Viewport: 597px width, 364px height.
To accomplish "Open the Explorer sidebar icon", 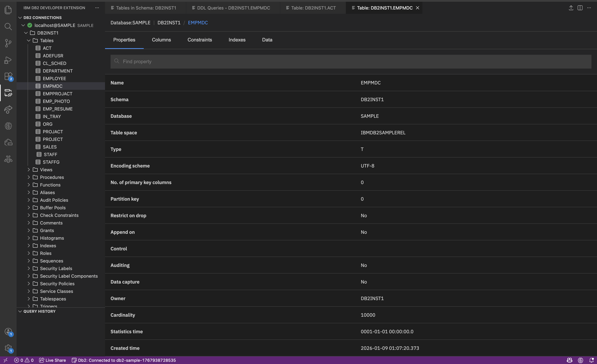I will 8,10.
